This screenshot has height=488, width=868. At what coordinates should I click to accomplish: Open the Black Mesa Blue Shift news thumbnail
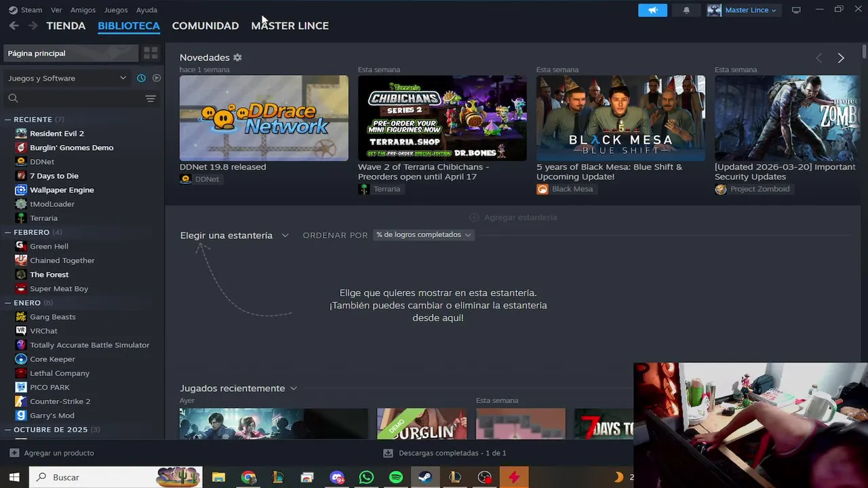pos(620,118)
